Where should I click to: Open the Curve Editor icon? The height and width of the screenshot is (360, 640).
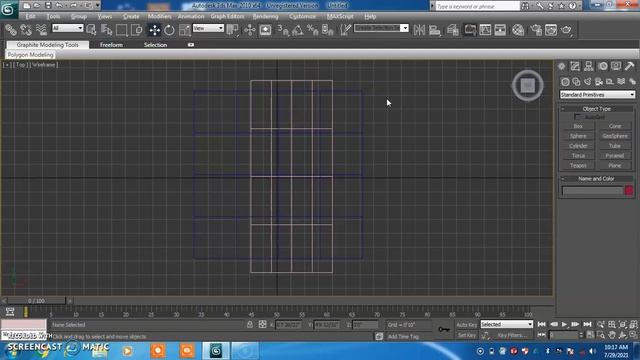(485, 30)
